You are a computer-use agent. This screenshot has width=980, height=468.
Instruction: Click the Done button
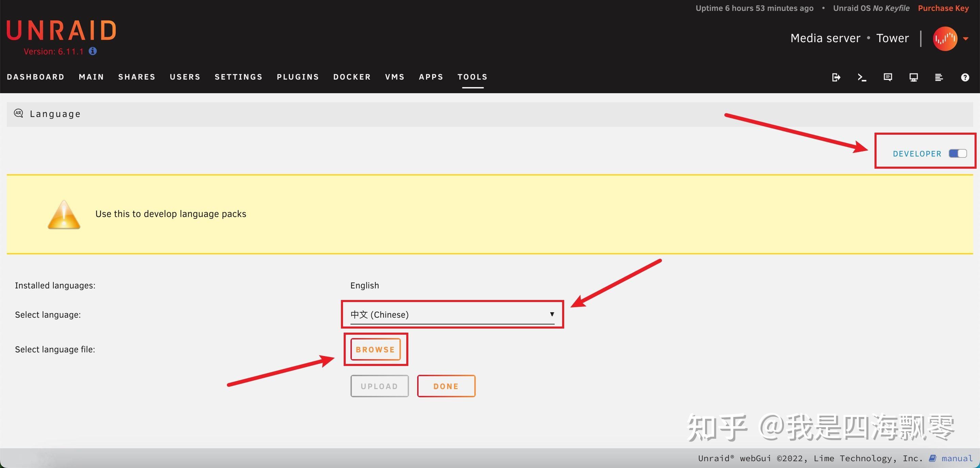(446, 386)
